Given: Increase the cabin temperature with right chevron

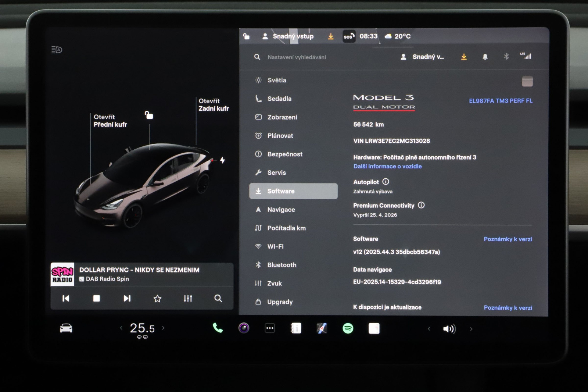Looking at the screenshot, I should pyautogui.click(x=163, y=328).
